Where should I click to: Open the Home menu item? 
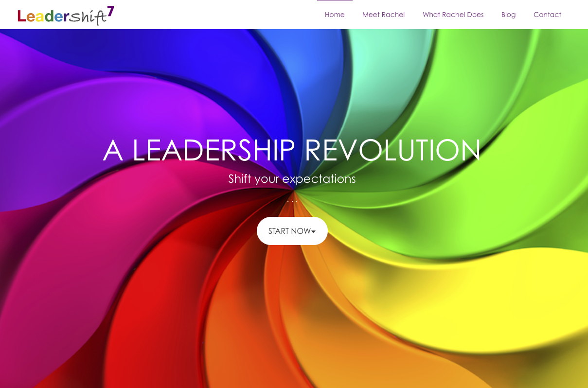click(x=335, y=15)
